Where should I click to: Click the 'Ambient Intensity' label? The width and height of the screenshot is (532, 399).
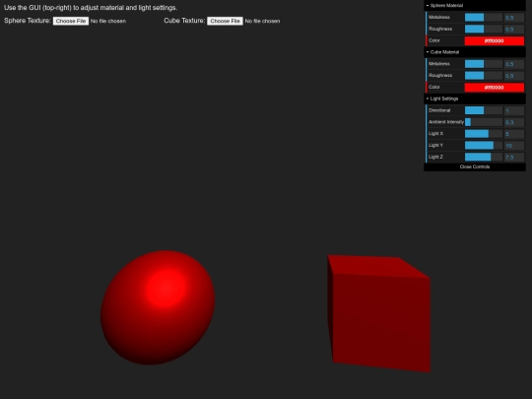point(446,122)
